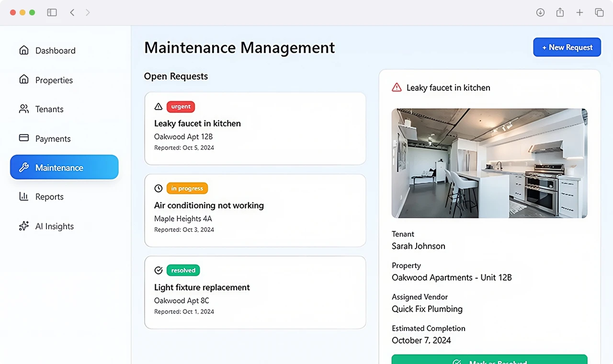The height and width of the screenshot is (364, 613).
Task: Click the check circle on Light fixture card
Action: [x=159, y=270]
